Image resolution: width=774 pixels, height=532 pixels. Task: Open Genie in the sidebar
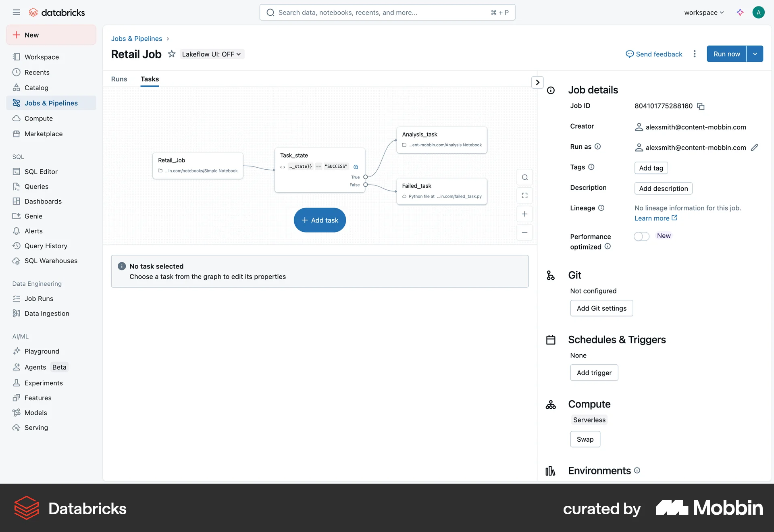click(33, 216)
